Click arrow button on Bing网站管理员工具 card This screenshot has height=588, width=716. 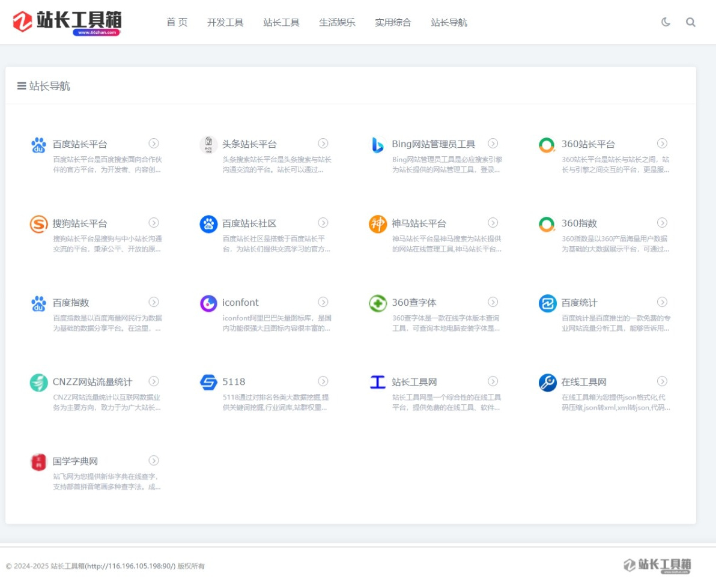[x=493, y=144]
